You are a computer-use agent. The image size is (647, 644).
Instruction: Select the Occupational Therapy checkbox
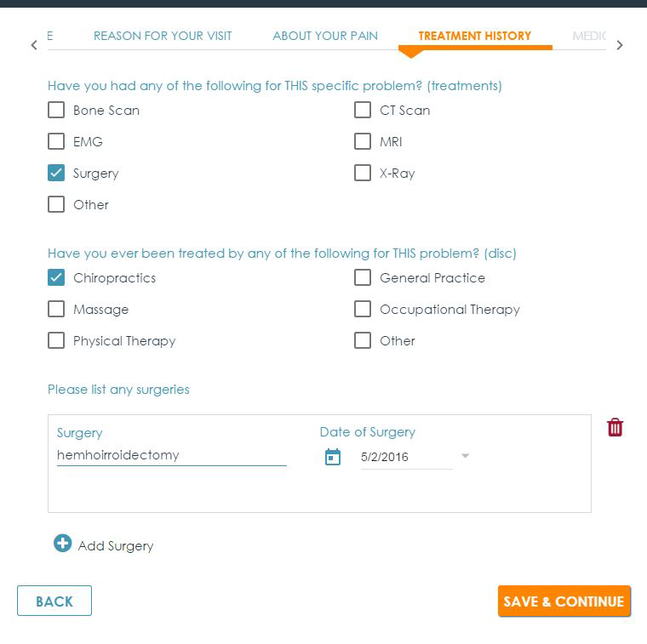click(x=363, y=310)
